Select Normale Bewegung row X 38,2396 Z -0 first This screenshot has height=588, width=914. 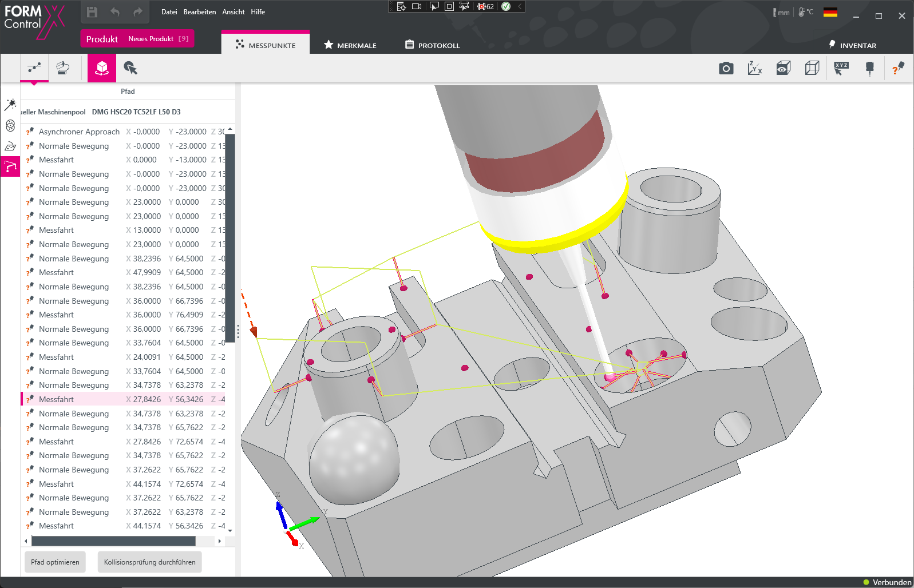tap(123, 259)
